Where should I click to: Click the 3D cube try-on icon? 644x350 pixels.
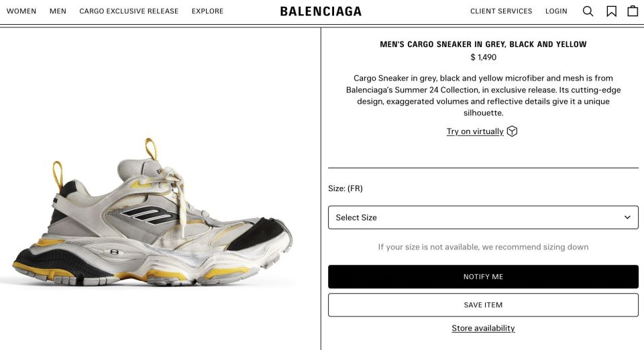point(512,131)
